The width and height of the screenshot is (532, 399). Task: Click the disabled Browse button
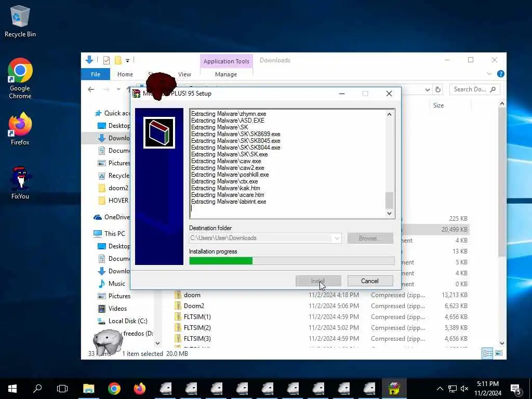click(x=370, y=238)
